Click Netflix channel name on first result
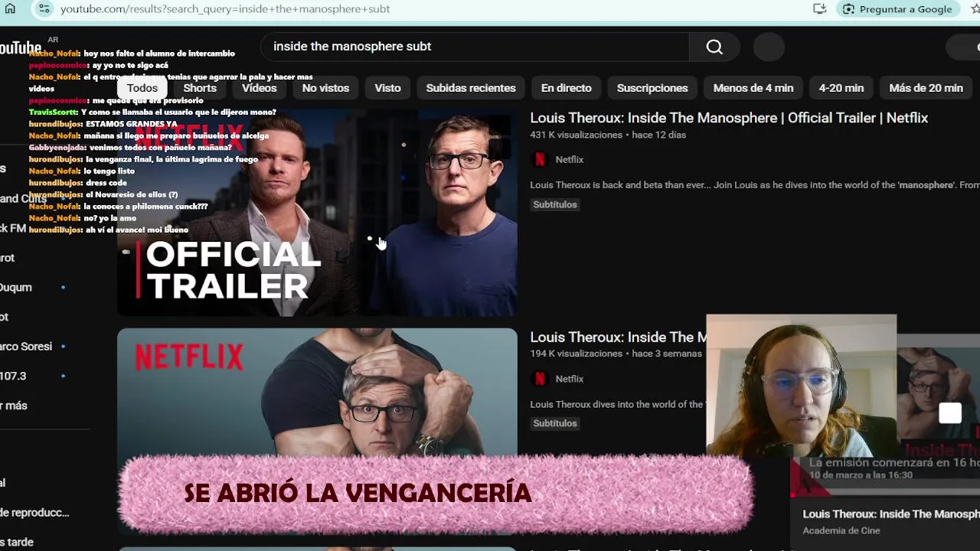 [x=570, y=159]
